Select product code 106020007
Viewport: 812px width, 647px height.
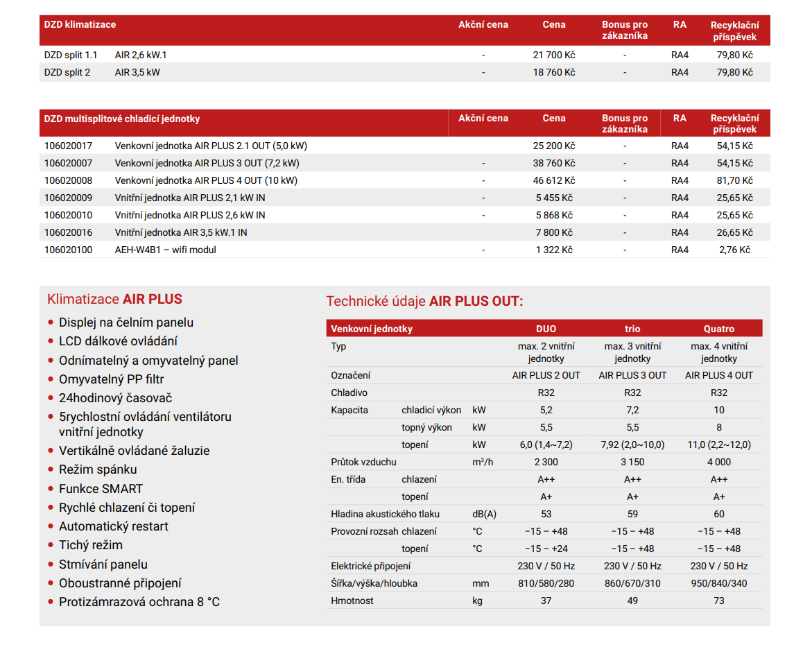(x=68, y=163)
